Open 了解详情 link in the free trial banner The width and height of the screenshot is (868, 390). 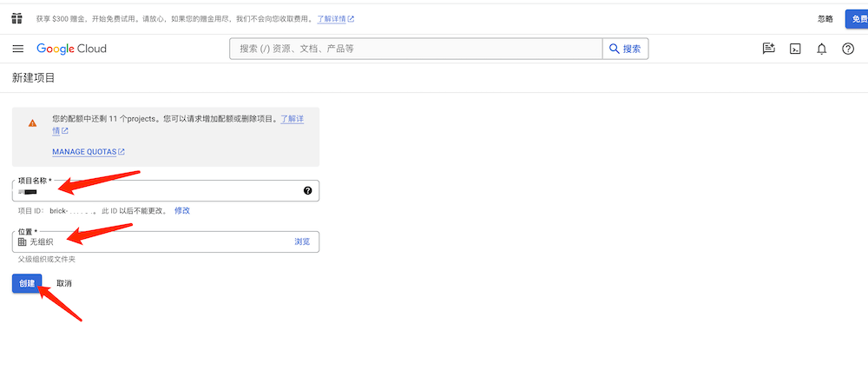[334, 18]
